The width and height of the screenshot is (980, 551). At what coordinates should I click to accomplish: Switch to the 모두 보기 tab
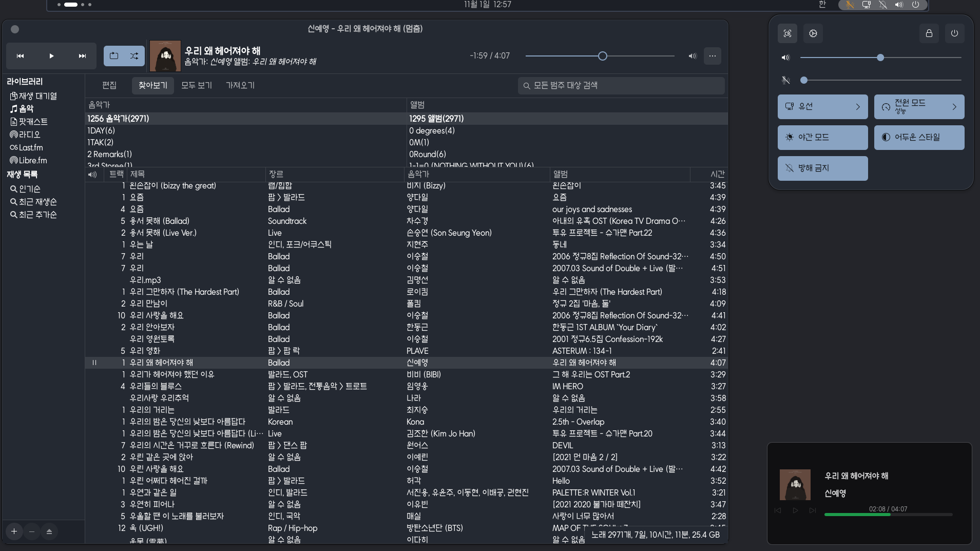coord(197,85)
